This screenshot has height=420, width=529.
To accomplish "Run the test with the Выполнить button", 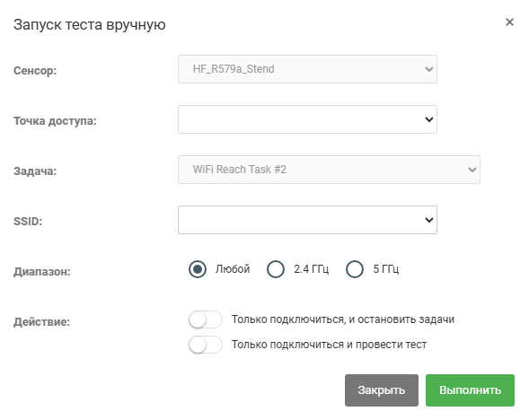I will click(x=470, y=390).
